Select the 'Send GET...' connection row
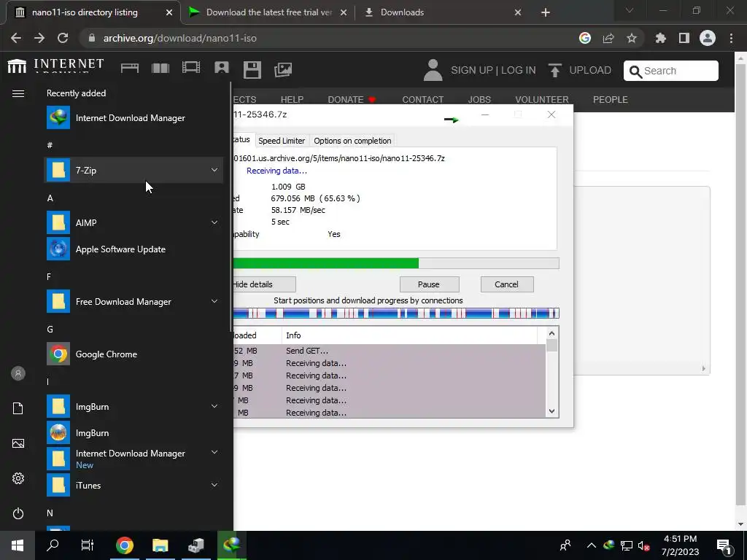The width and height of the screenshot is (747, 560). (390, 351)
